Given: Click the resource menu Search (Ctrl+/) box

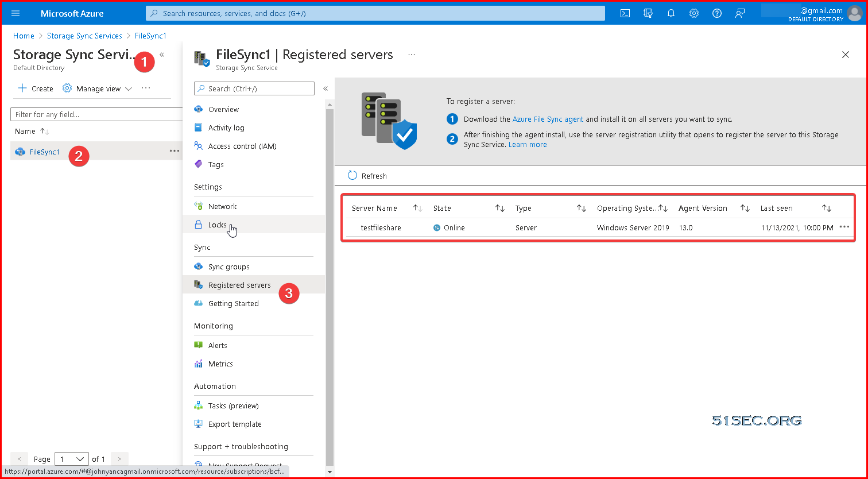Looking at the screenshot, I should [x=254, y=88].
